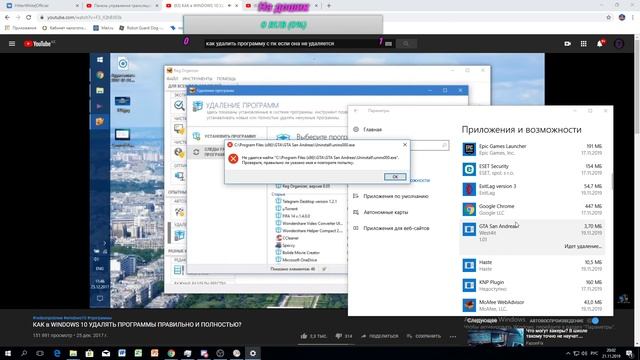Click the Сохранить save button
Screen dimensions: 640x360
(x=424, y=336)
